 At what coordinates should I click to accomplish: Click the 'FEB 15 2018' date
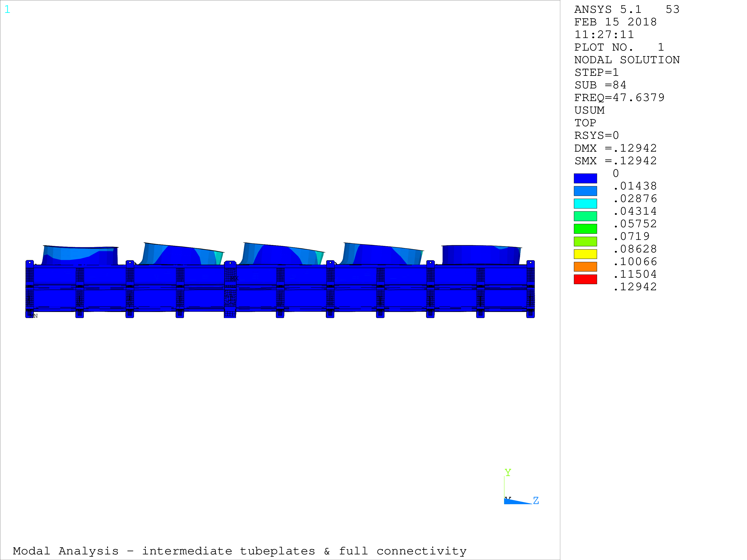616,22
